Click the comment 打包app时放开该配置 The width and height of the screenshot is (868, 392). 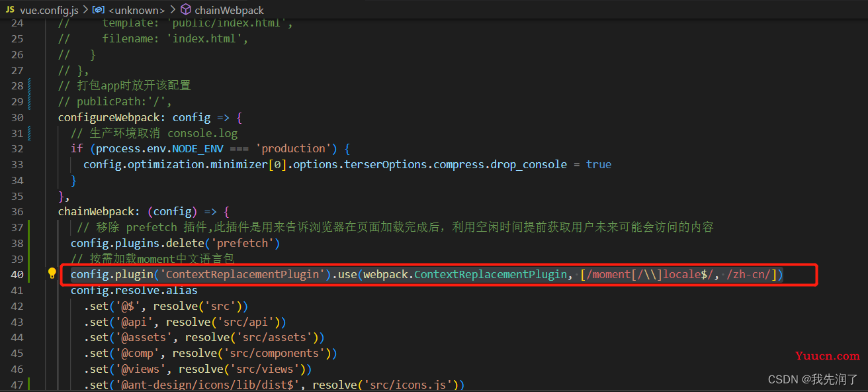pyautogui.click(x=124, y=85)
